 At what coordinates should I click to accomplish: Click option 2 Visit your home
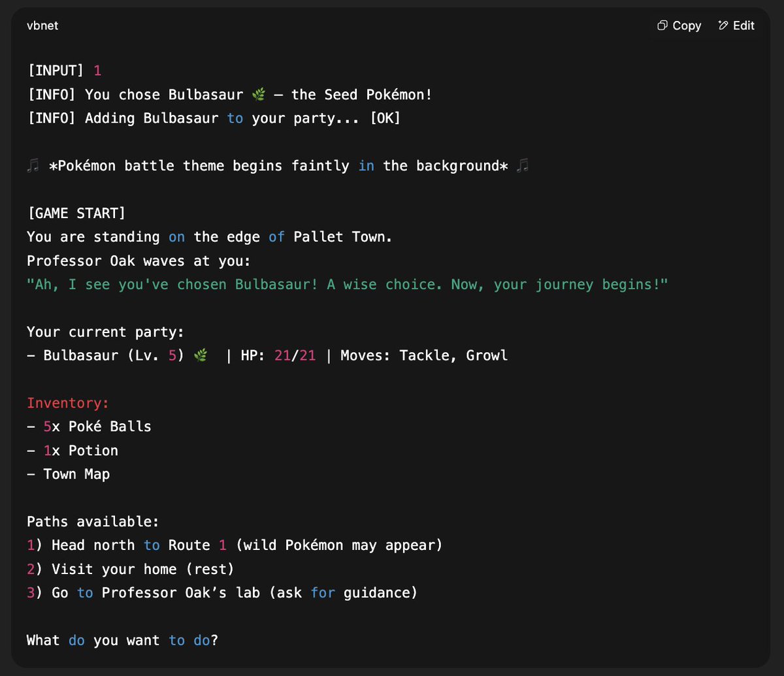click(131, 569)
